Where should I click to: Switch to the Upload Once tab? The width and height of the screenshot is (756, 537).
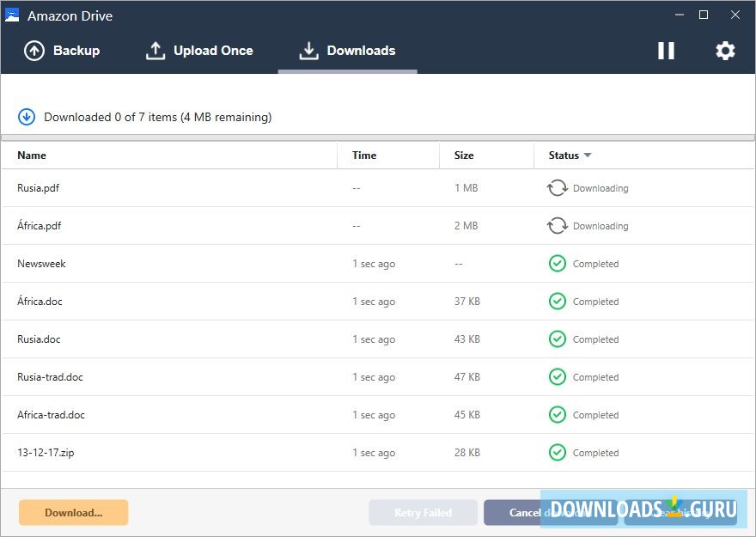[200, 51]
